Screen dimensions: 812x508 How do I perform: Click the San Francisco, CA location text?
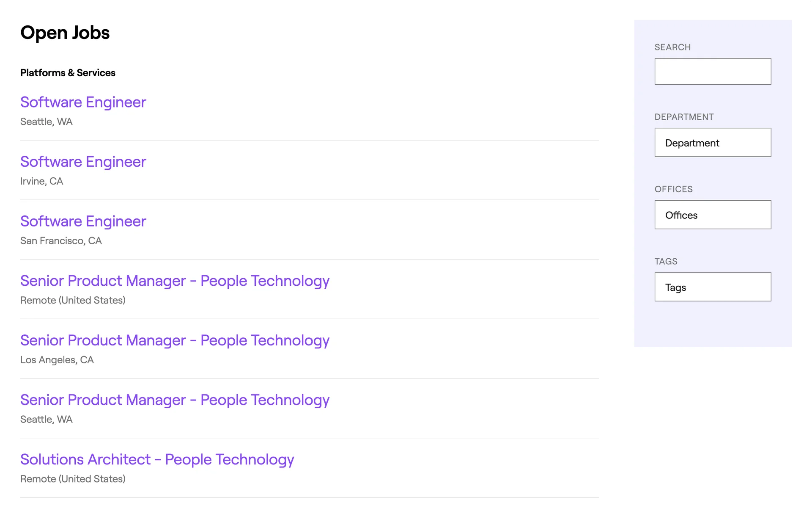(61, 241)
